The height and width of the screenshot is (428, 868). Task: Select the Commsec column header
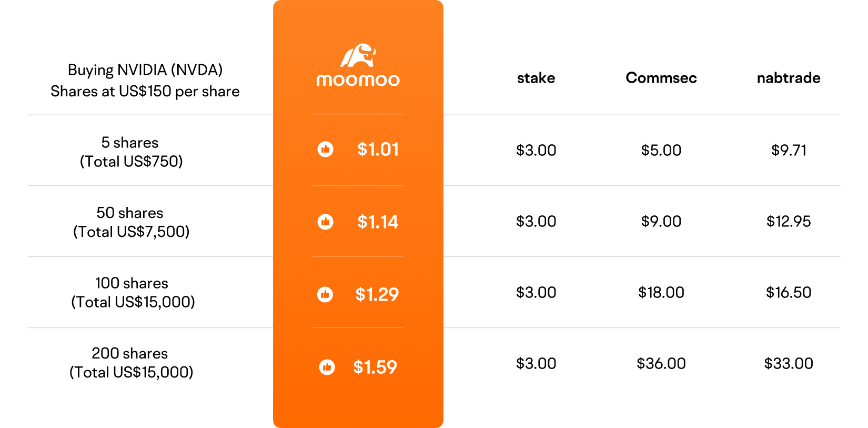point(661,78)
